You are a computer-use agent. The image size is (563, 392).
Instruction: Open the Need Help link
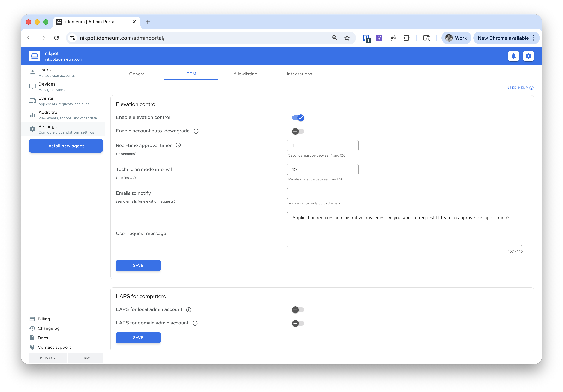[x=520, y=88]
